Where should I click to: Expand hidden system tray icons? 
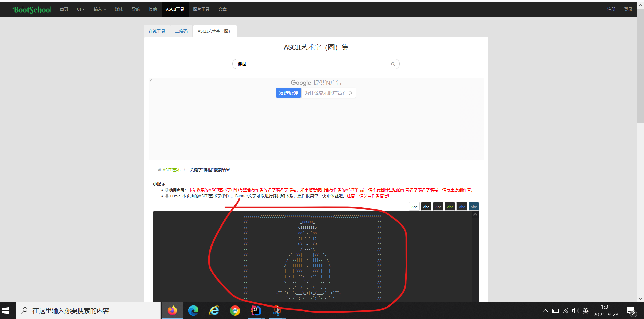coord(544,310)
